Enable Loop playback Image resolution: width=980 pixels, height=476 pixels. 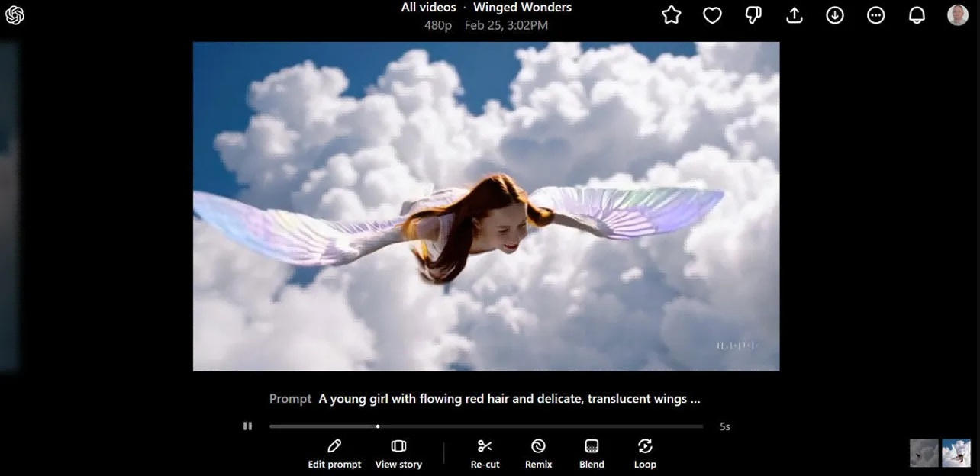(645, 453)
